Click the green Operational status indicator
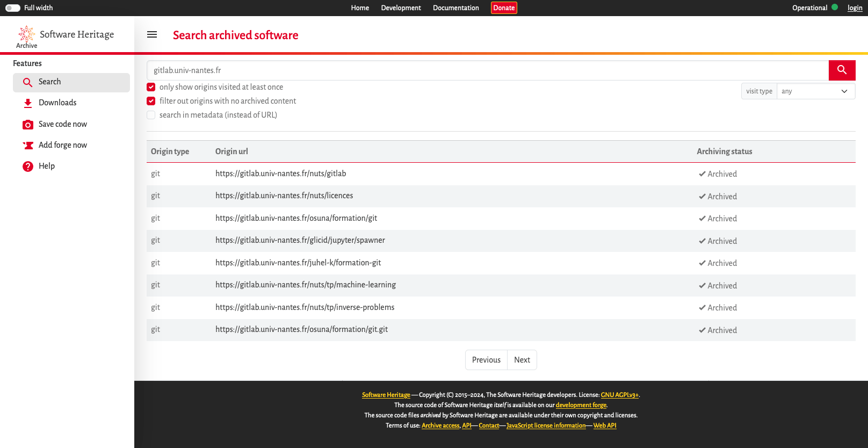This screenshot has height=448, width=868. (835, 8)
